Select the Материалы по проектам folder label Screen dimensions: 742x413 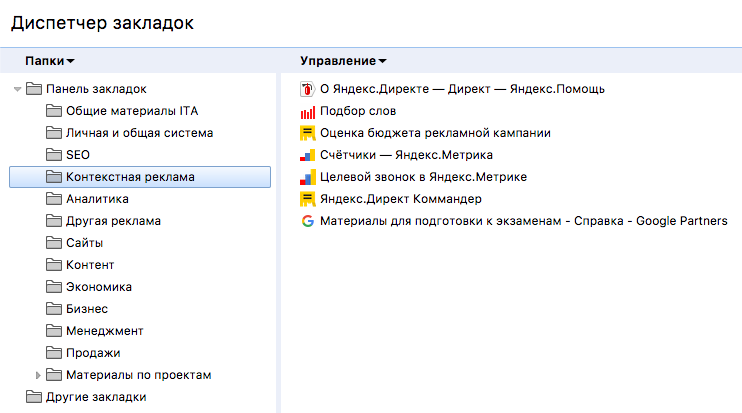coord(138,375)
